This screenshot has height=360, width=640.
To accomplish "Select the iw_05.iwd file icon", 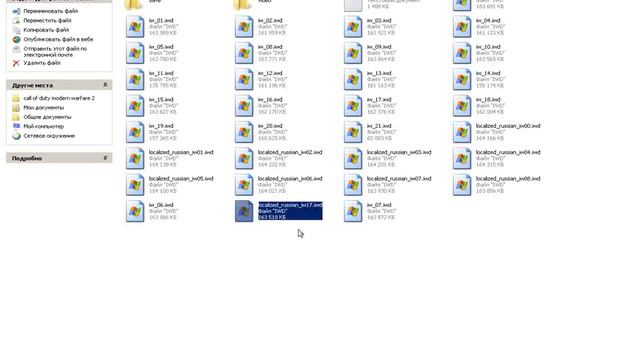I will 135,53.
